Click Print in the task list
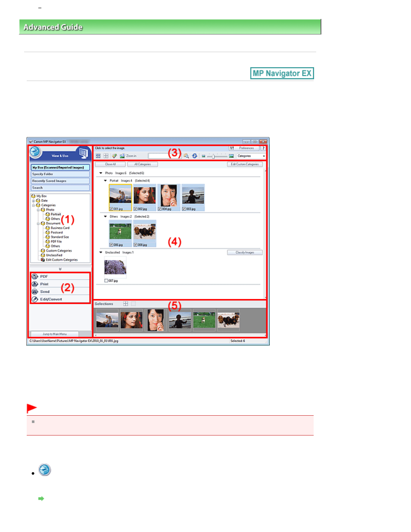 [x=44, y=284]
